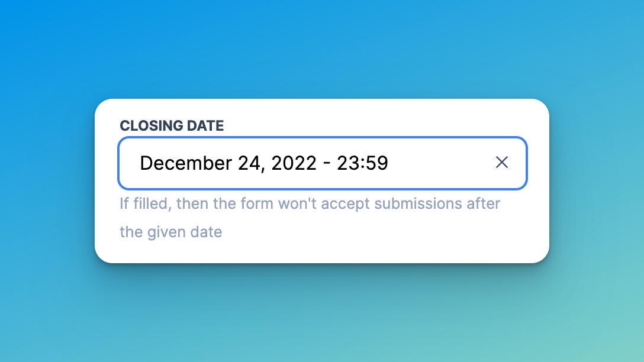Click the words "the given date"
644x362 pixels.
(170, 232)
